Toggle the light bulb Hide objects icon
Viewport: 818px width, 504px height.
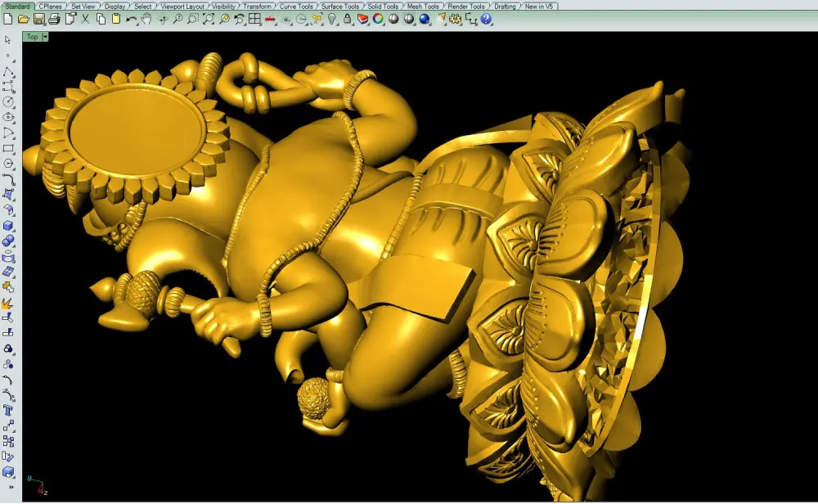(x=332, y=20)
